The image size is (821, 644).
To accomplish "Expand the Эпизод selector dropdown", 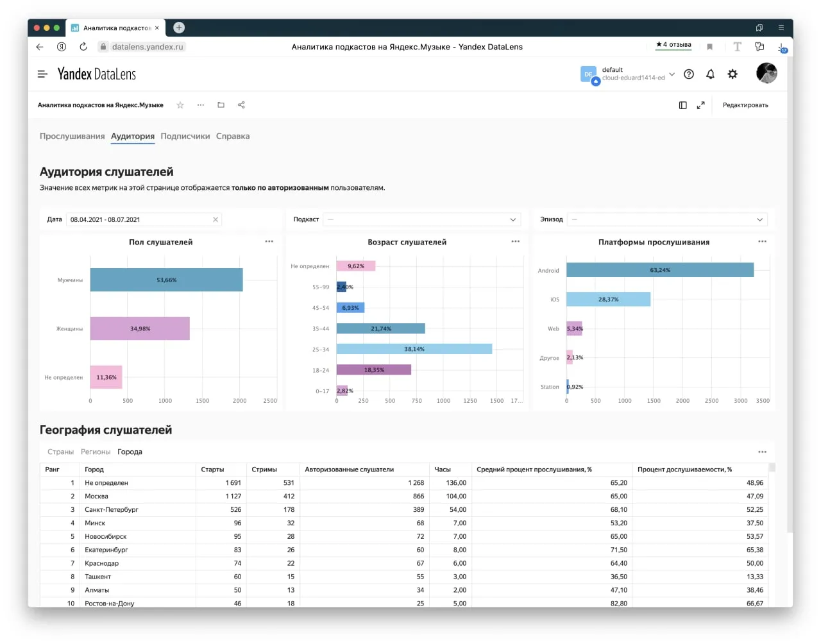I will 667,219.
